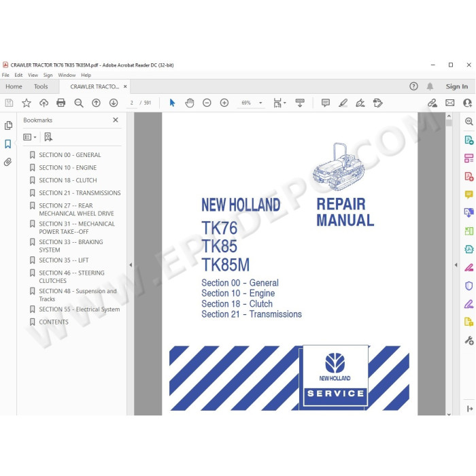Share link to file icon

click(x=432, y=103)
